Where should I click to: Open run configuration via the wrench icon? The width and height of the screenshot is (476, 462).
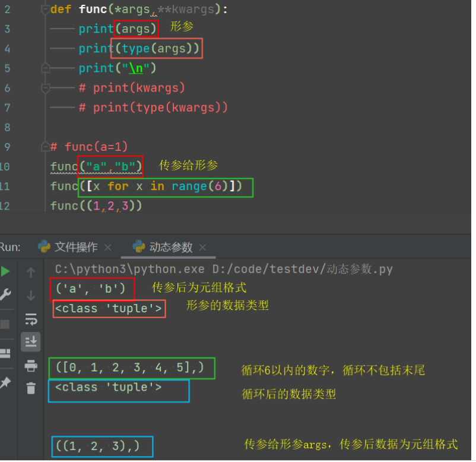coord(5,295)
